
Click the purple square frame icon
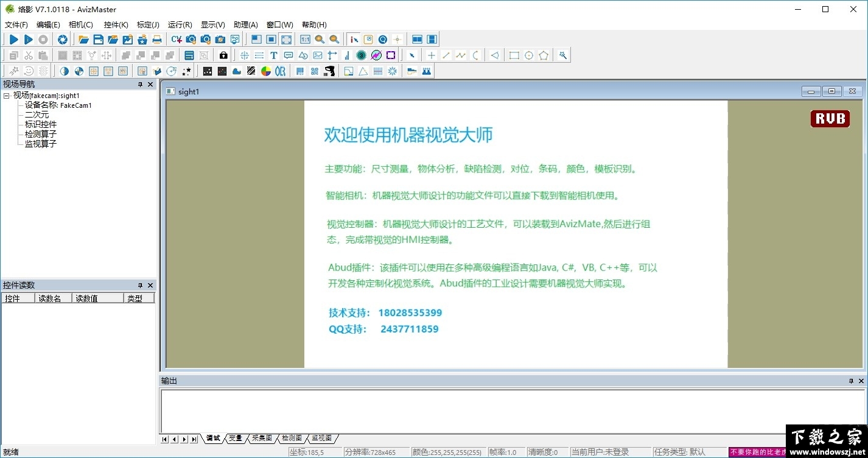[391, 55]
